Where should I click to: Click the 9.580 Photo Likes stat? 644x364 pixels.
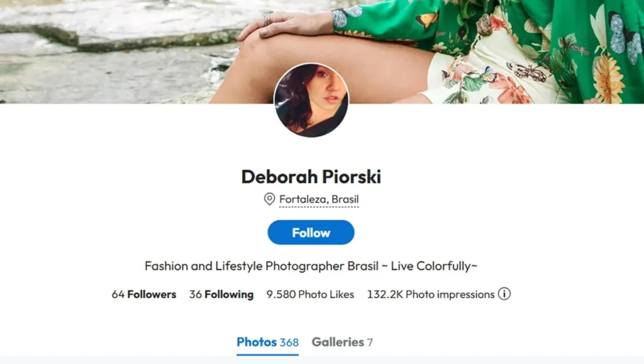tap(310, 294)
